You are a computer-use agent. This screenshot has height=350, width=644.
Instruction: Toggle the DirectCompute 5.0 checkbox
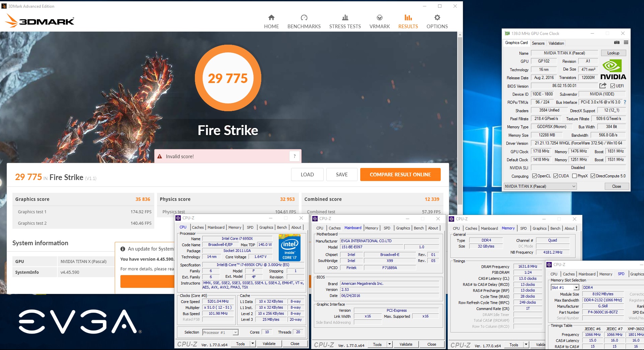pyautogui.click(x=593, y=176)
